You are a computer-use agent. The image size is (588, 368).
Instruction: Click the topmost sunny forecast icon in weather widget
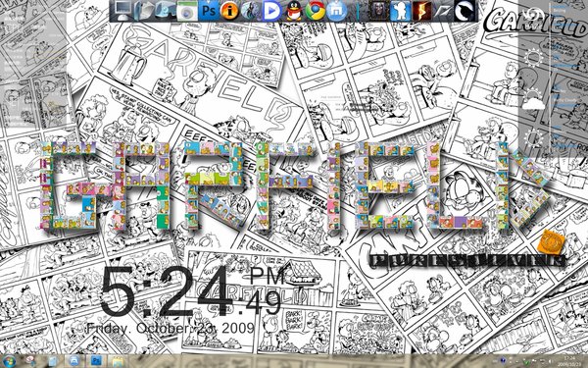coord(534,58)
